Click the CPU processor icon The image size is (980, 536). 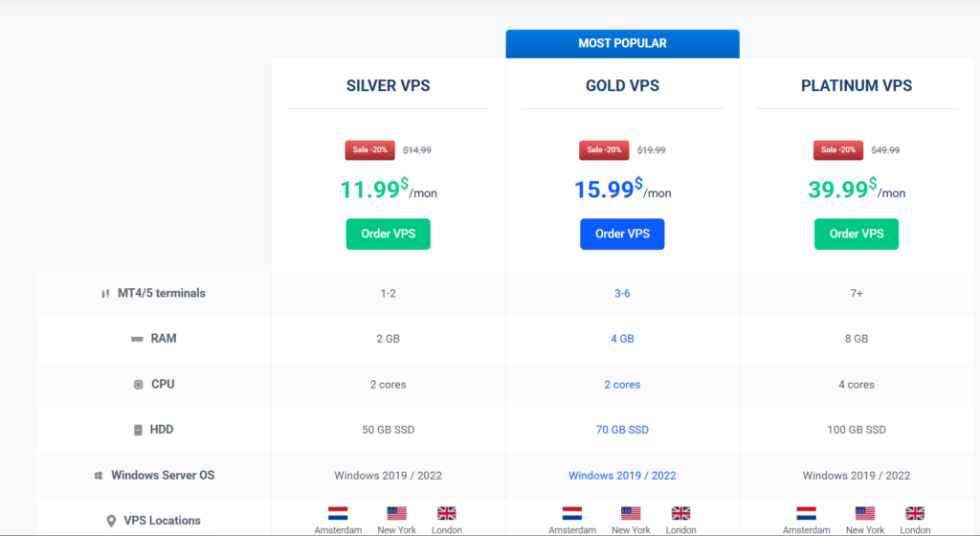click(139, 385)
